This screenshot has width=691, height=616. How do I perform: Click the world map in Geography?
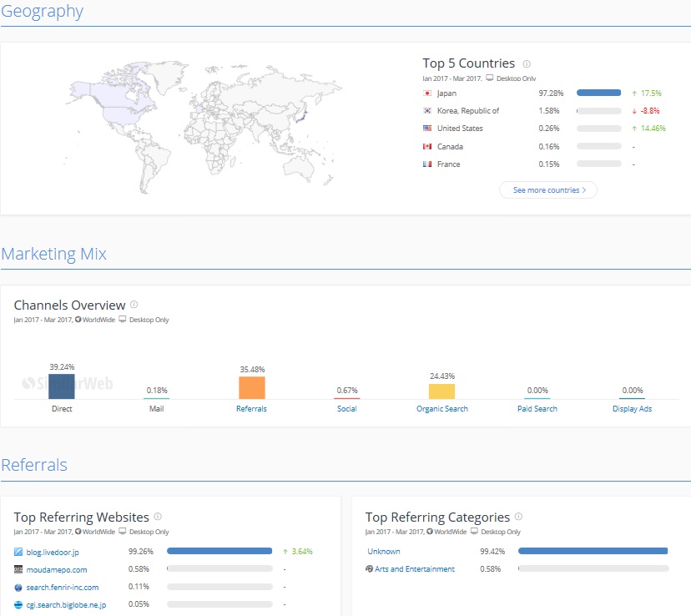192,125
